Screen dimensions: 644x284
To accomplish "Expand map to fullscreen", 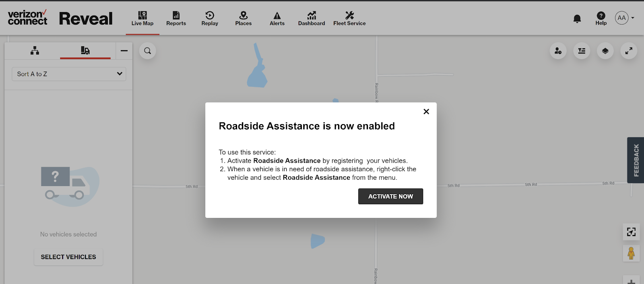I will (x=629, y=51).
